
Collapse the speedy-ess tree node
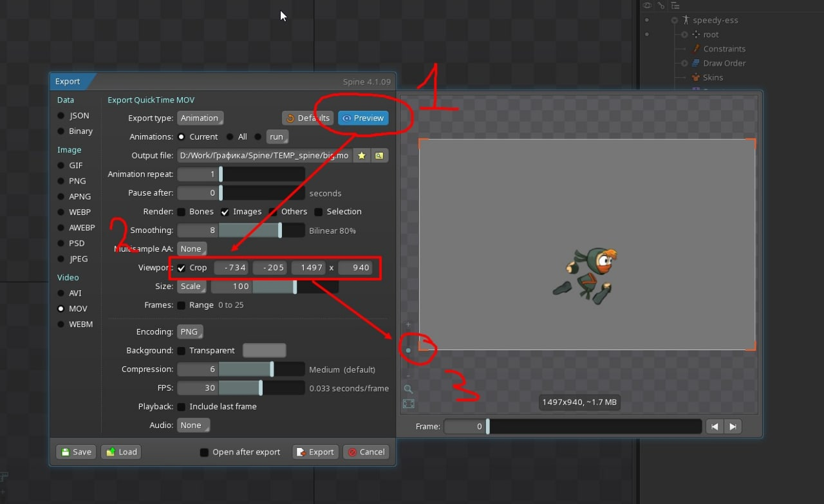tap(675, 20)
